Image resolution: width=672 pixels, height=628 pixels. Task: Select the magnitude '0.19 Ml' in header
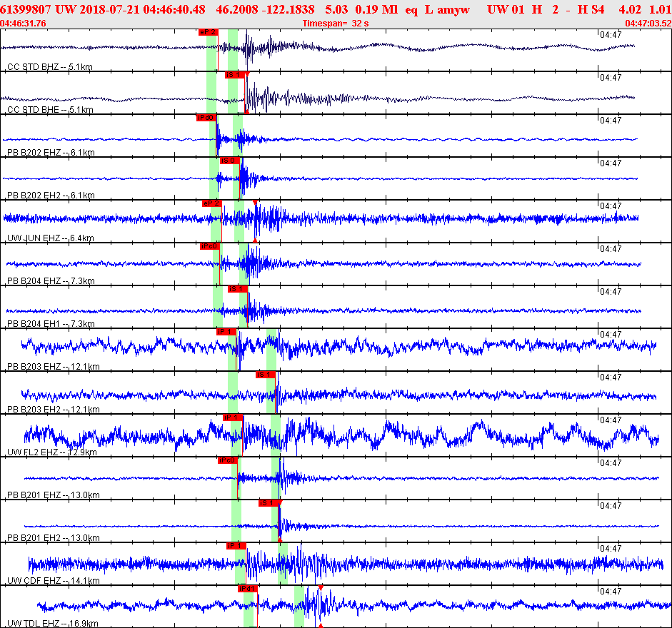tap(376, 9)
